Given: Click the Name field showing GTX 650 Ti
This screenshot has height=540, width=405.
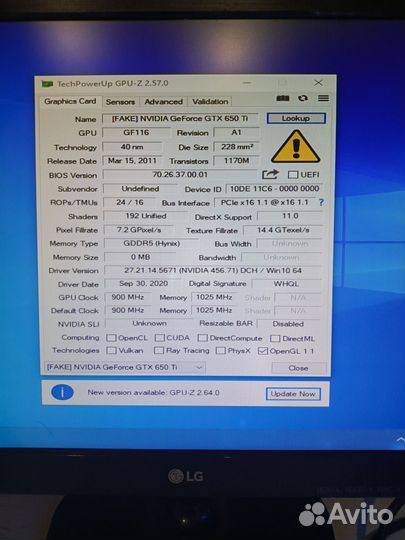Looking at the screenshot, I should (x=180, y=118).
